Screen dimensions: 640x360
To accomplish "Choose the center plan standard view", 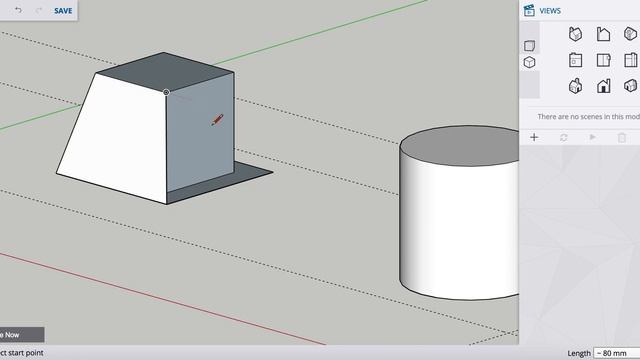I will click(x=603, y=60).
